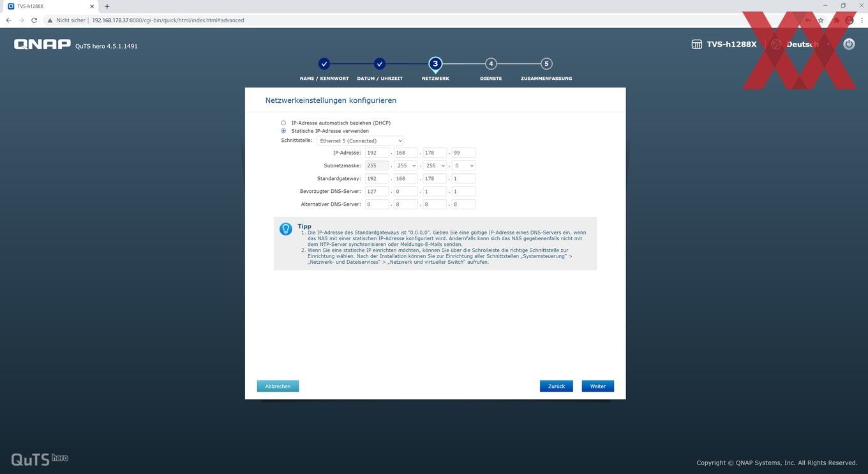Click third Standardgateway octet field 178
Screen dimensions: 868x474
tap(435, 178)
